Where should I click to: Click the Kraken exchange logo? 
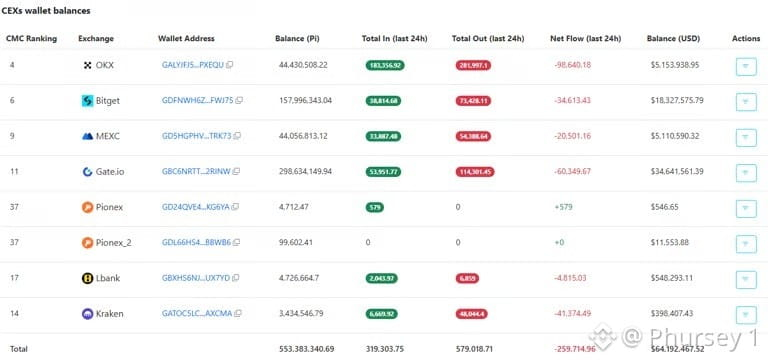[88, 314]
